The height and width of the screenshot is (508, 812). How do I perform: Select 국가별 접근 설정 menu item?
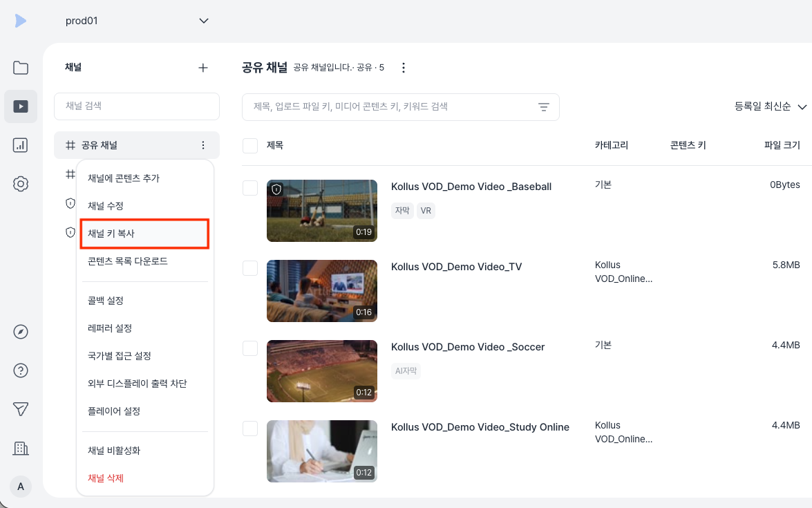pyautogui.click(x=144, y=356)
